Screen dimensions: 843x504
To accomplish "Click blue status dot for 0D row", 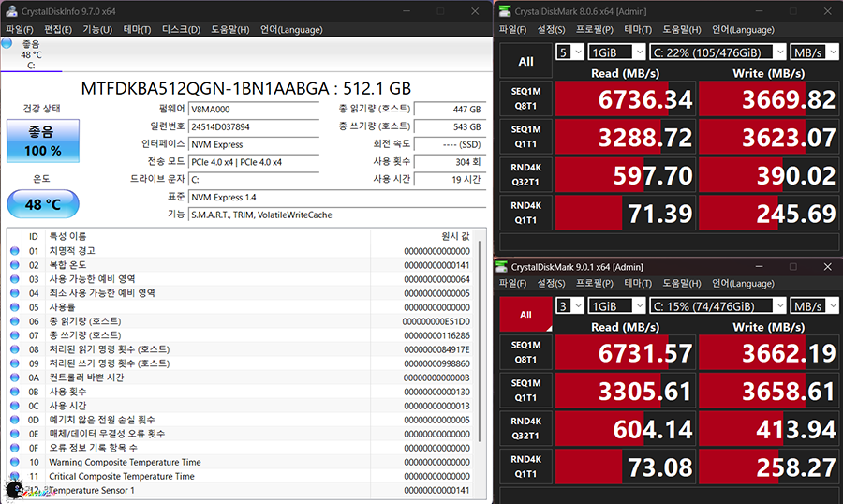I will tap(14, 420).
